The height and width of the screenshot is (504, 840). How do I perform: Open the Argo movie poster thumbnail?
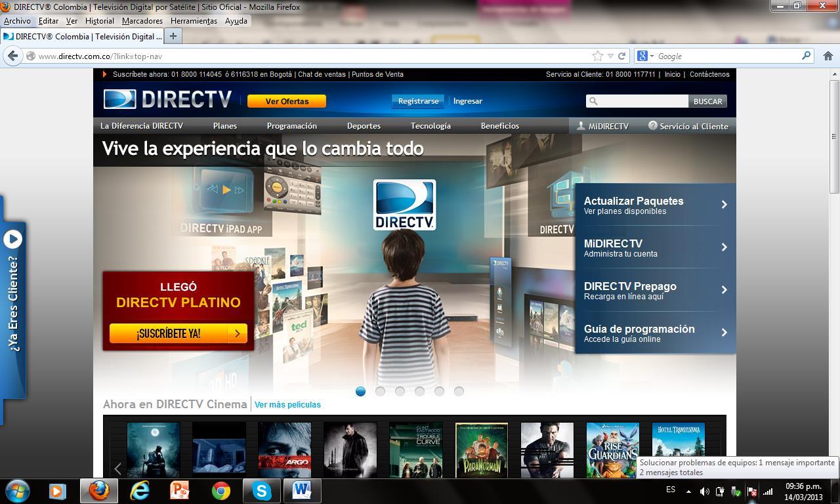284,450
